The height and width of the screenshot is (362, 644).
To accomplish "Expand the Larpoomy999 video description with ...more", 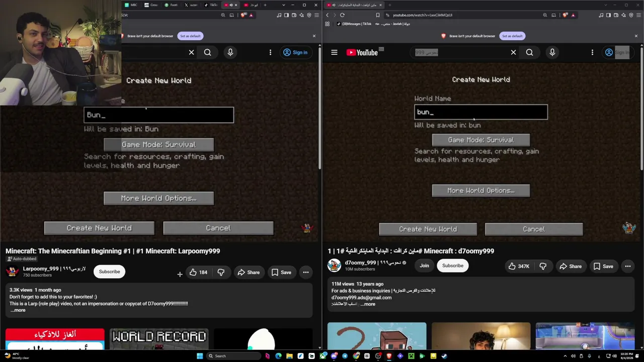I will [x=18, y=310].
